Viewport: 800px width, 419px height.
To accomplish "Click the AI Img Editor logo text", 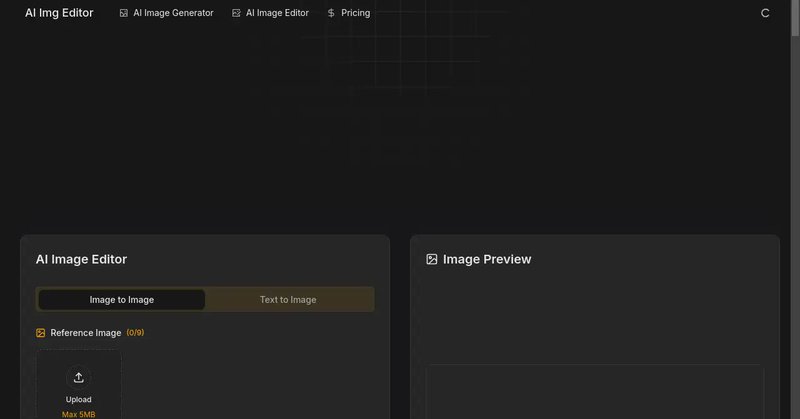I will pyautogui.click(x=59, y=13).
